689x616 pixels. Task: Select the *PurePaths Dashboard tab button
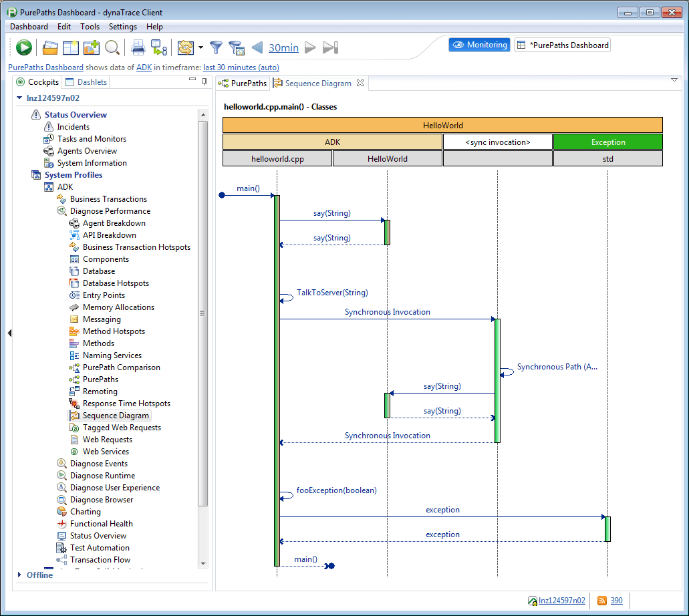coord(563,45)
